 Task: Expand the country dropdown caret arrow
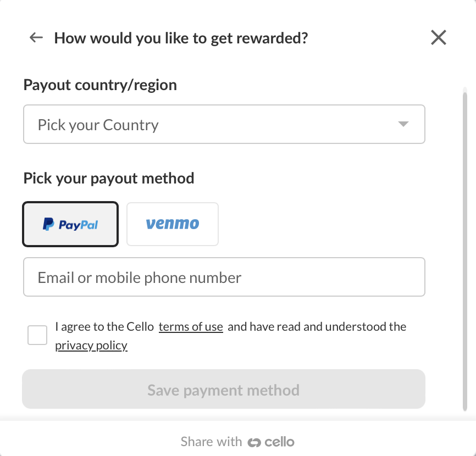click(x=403, y=124)
